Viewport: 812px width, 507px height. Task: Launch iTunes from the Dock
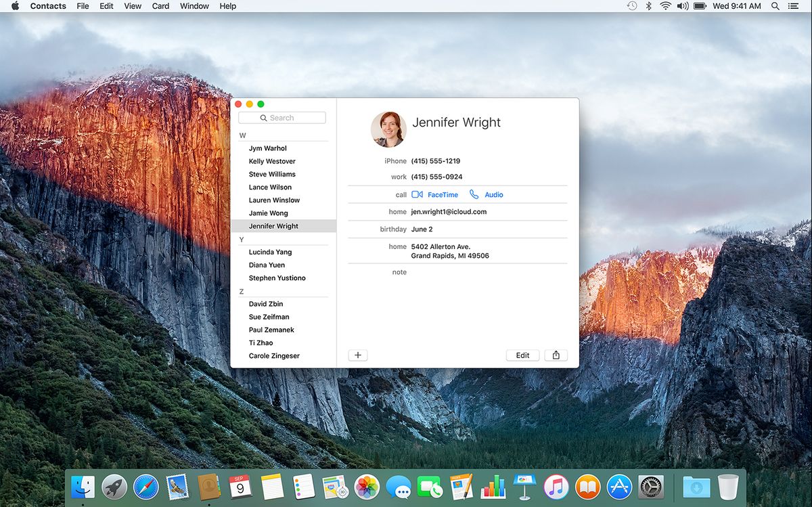point(556,486)
